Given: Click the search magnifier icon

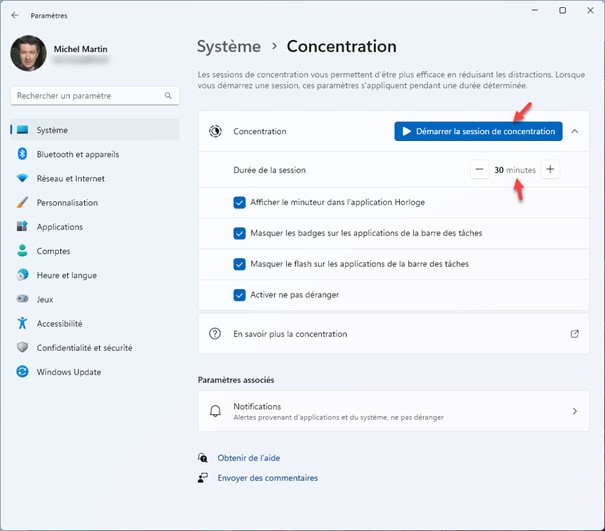Looking at the screenshot, I should 168,96.
